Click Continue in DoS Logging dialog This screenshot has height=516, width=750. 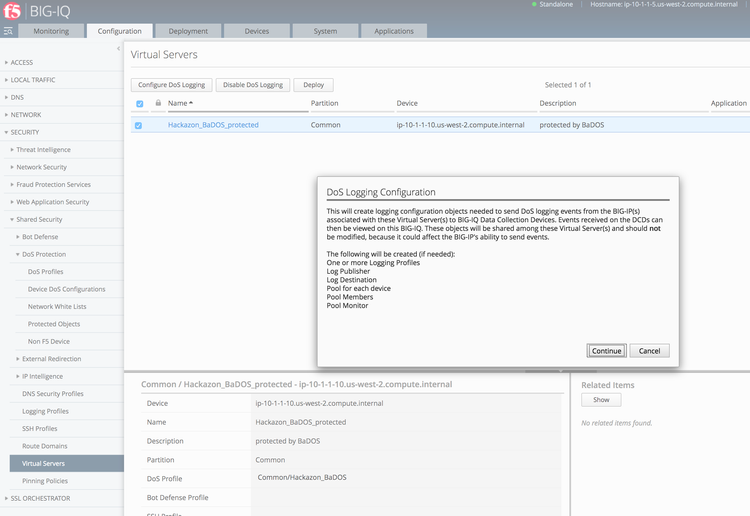click(606, 351)
